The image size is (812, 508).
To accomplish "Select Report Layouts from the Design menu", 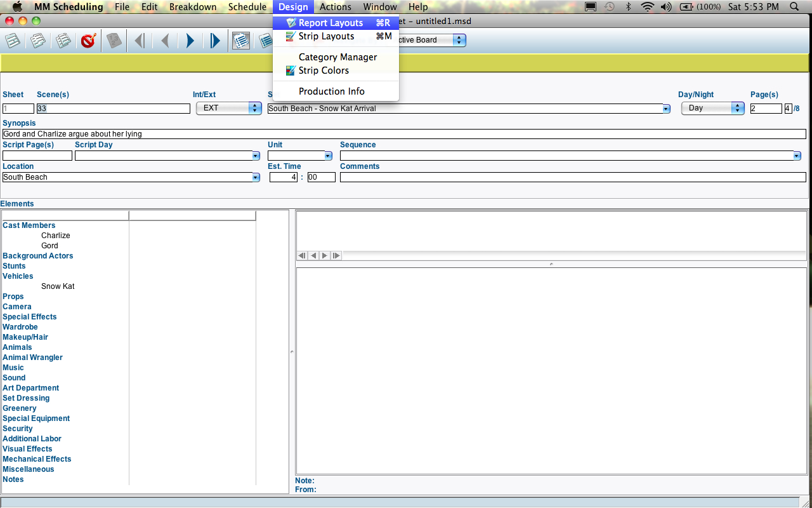I will click(331, 23).
